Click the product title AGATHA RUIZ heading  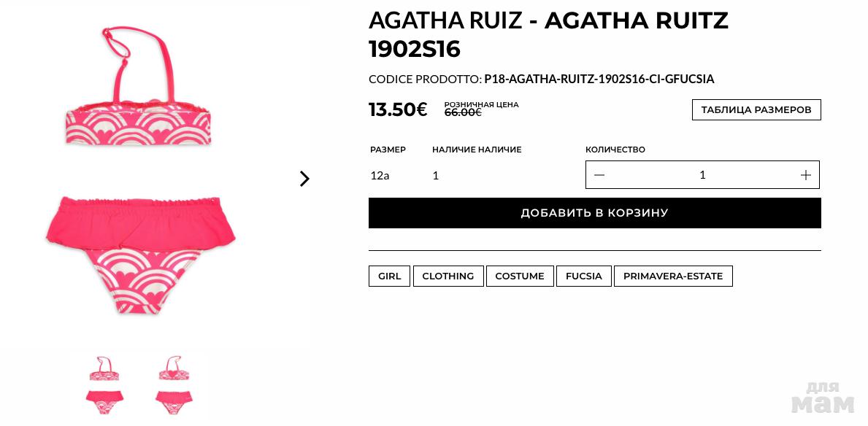click(548, 35)
